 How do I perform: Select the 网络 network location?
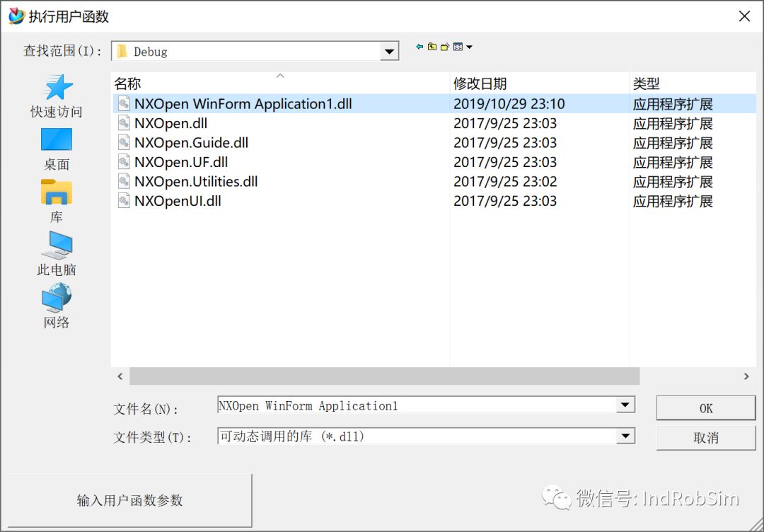coord(57,304)
